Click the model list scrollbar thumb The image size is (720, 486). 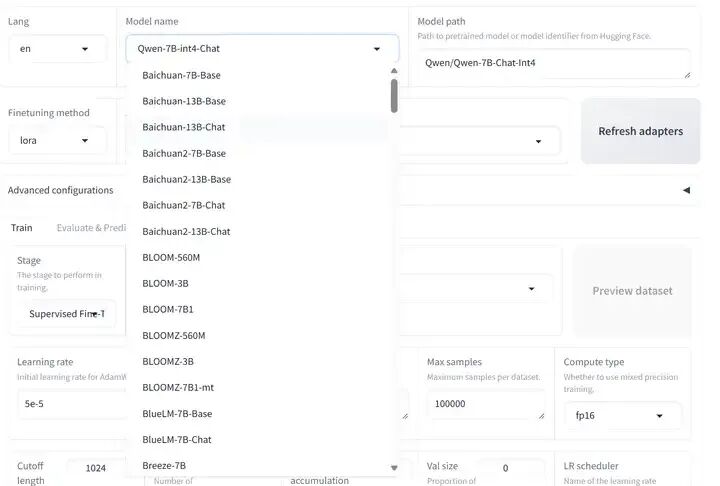coord(394,95)
